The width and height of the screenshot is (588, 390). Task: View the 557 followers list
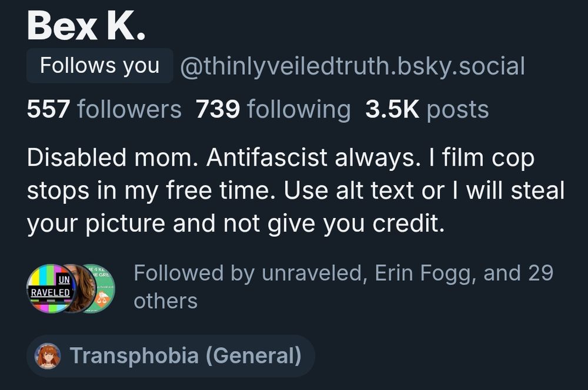103,109
